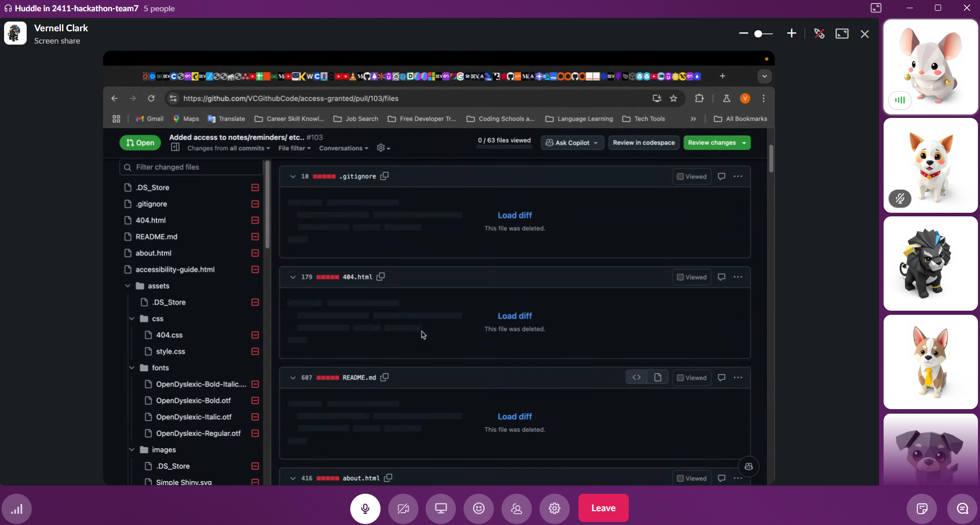Open huddle settings gear icon

click(554, 508)
